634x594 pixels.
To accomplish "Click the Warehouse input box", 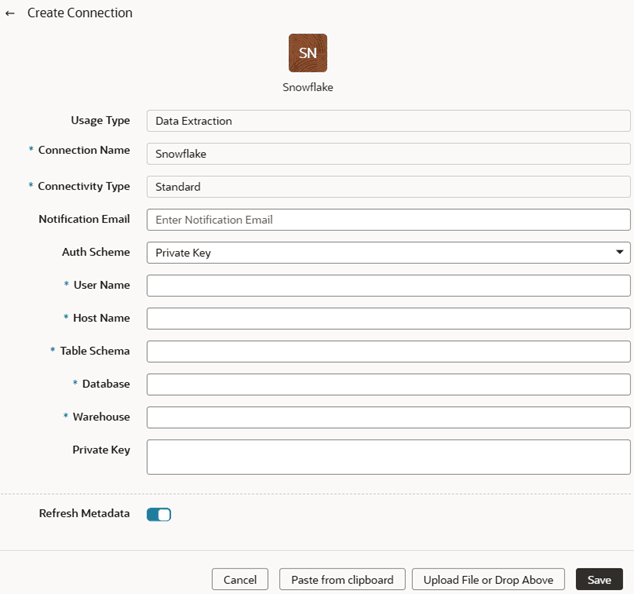I will coord(388,417).
